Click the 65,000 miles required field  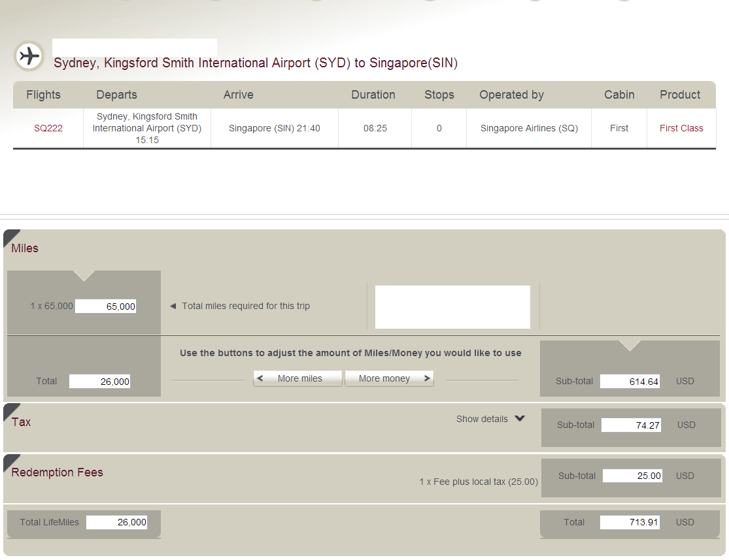(105, 306)
